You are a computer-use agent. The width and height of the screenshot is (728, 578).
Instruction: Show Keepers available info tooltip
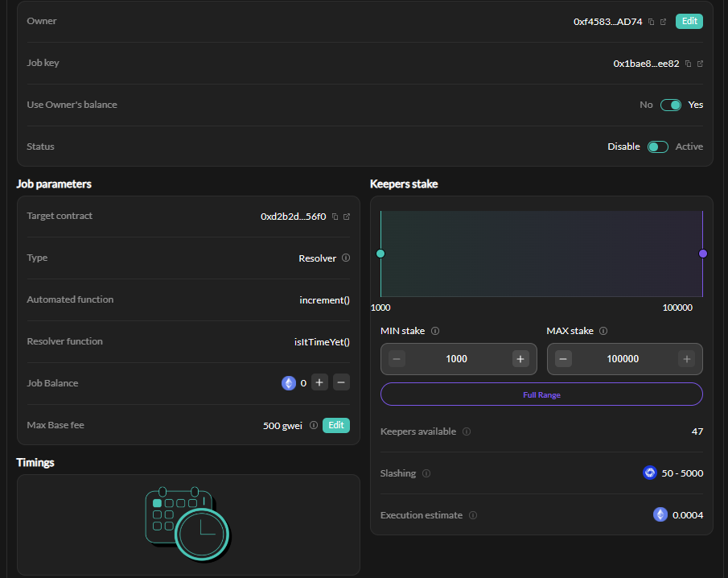(x=467, y=432)
